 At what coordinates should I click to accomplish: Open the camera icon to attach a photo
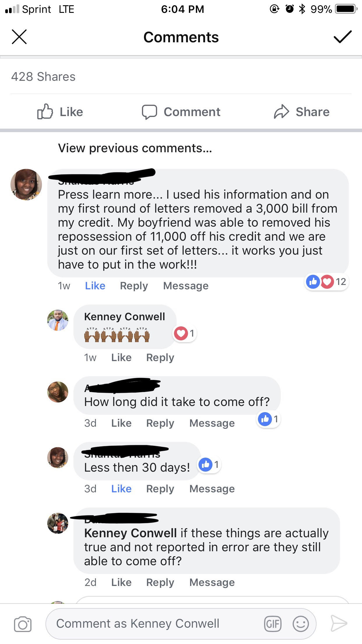(23, 624)
